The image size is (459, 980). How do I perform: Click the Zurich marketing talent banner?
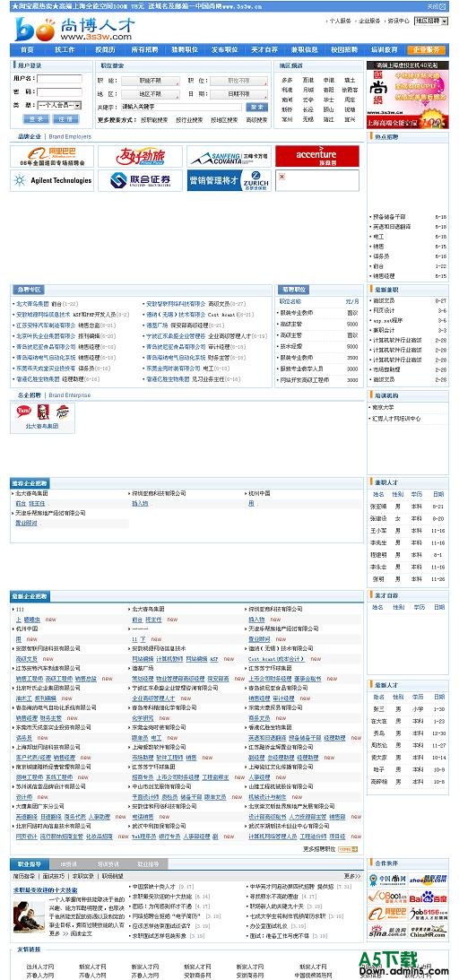click(x=229, y=180)
